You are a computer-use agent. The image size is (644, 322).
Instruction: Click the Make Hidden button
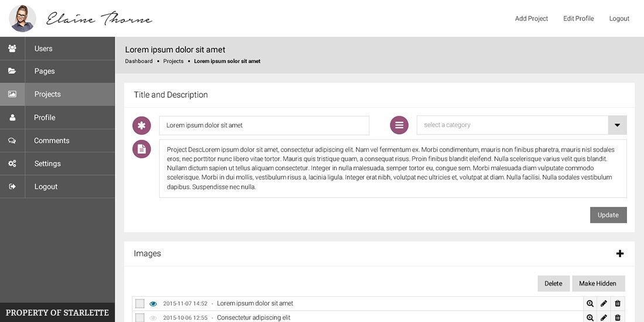point(598,283)
